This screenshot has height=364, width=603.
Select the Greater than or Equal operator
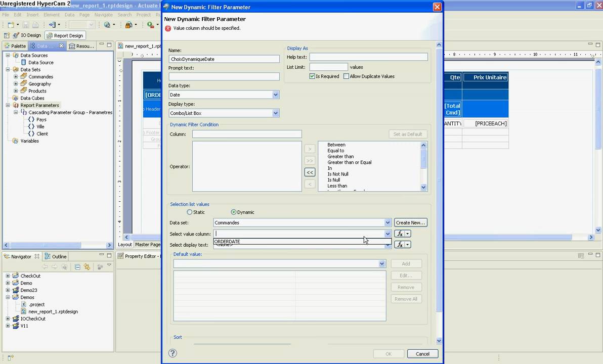pos(349,162)
